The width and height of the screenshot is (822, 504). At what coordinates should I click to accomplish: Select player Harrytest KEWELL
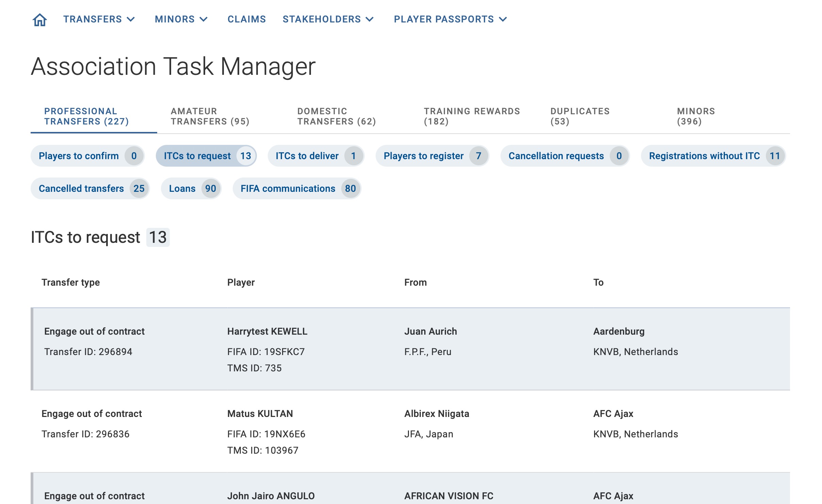pos(267,332)
